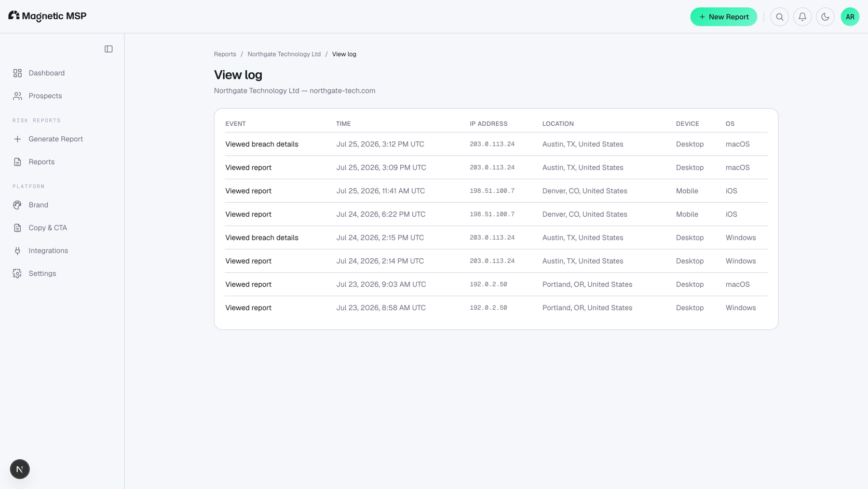Click the northgate-tech.com subtitle text
868x489 pixels.
pyautogui.click(x=343, y=91)
